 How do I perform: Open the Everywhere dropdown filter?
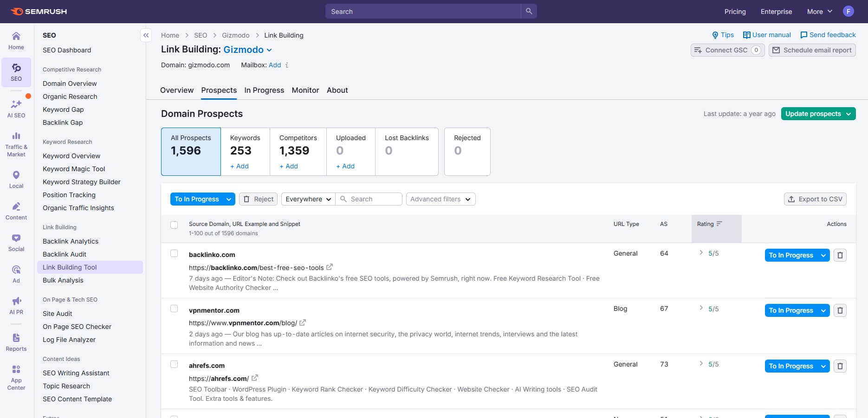point(308,199)
